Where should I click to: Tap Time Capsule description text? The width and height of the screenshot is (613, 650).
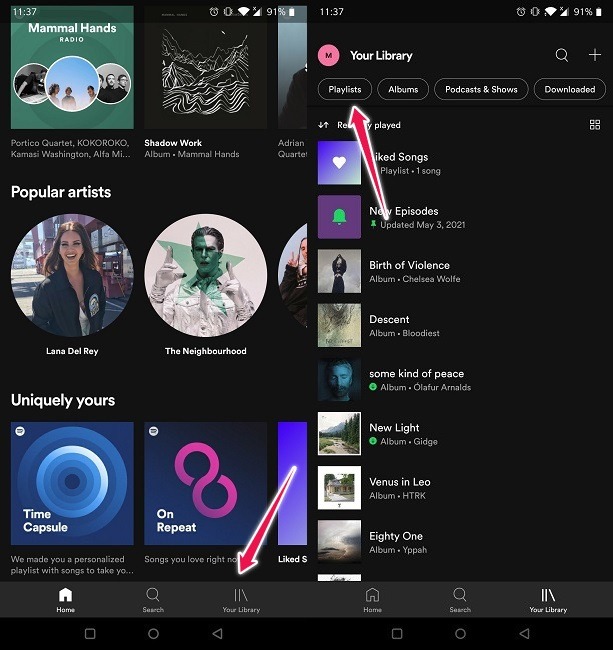(72, 565)
